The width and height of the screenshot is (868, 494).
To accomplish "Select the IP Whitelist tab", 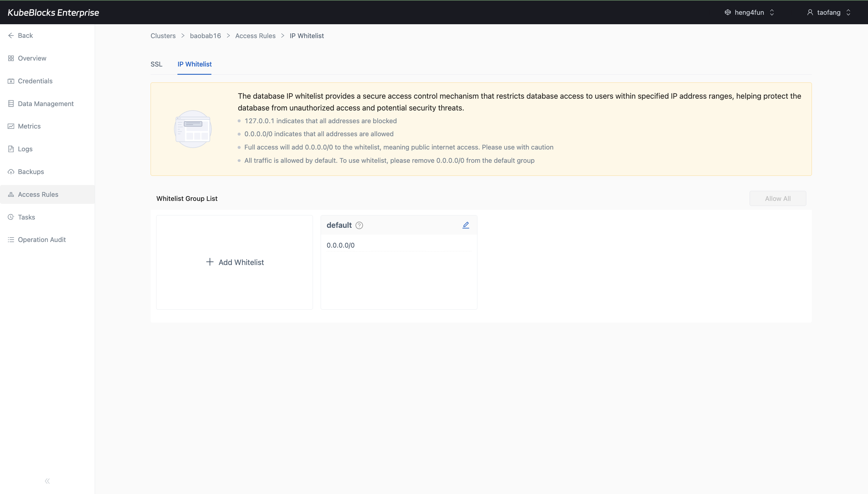I will pos(195,64).
